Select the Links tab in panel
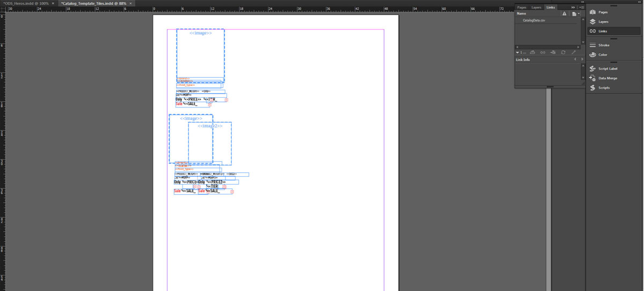 tap(551, 8)
